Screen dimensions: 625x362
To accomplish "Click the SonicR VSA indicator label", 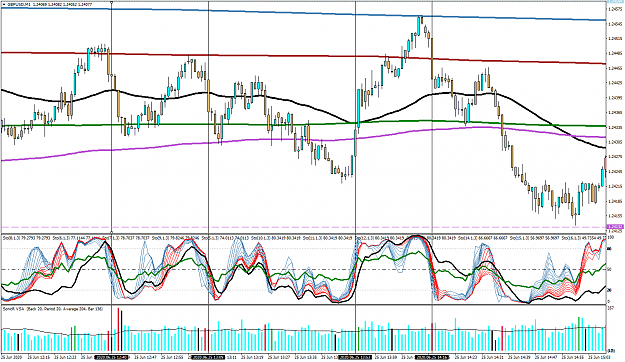I will point(53,309).
